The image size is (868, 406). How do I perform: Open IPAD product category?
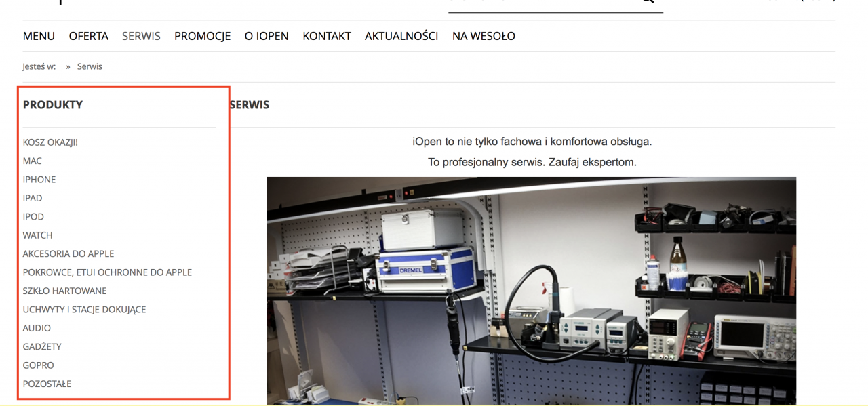(x=33, y=198)
